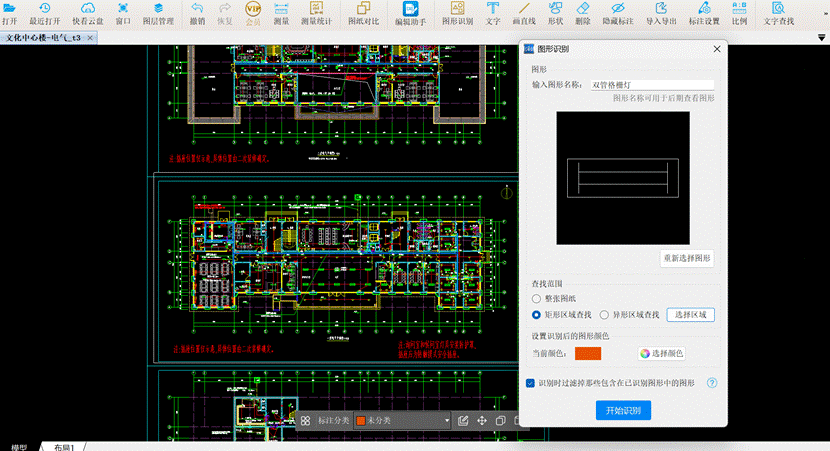Image resolution: width=830 pixels, height=451 pixels.
Task: Redo with the 恢复 arrow
Action: (x=225, y=13)
